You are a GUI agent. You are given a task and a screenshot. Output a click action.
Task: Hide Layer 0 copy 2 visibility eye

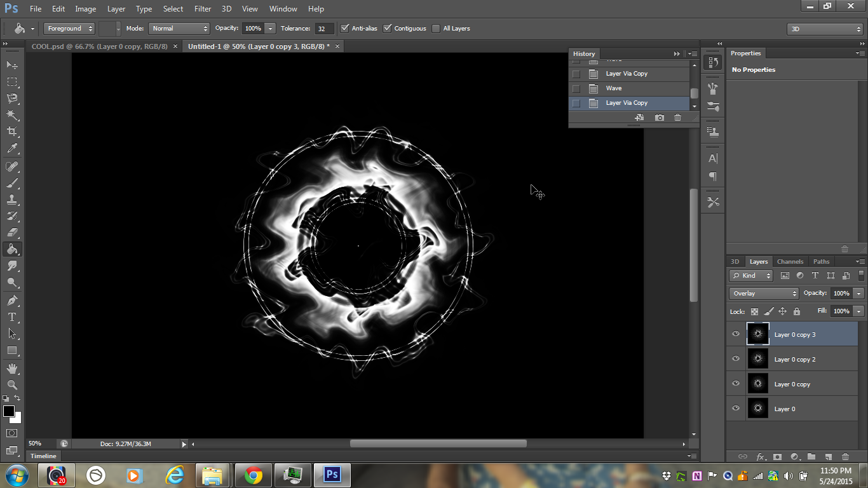click(x=736, y=359)
